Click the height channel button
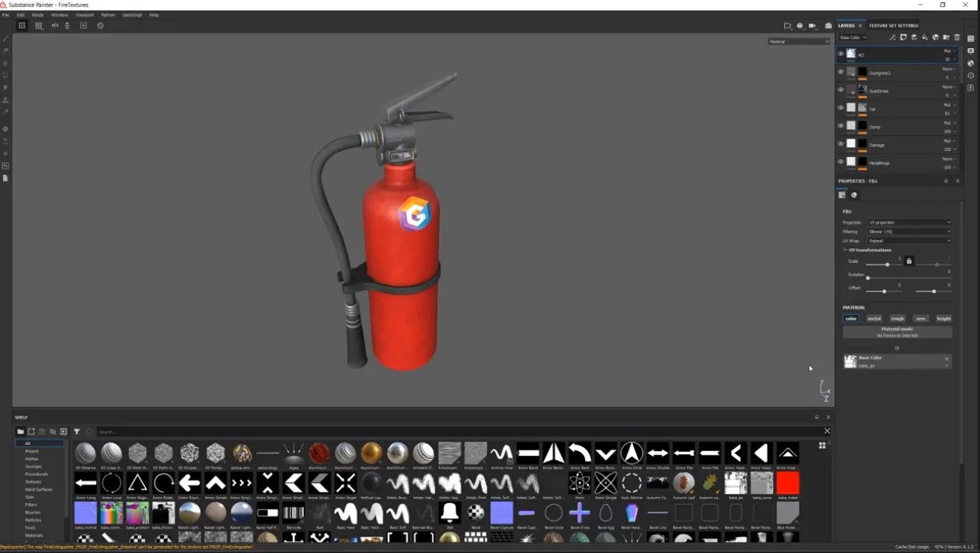Image resolution: width=980 pixels, height=553 pixels. 943,318
